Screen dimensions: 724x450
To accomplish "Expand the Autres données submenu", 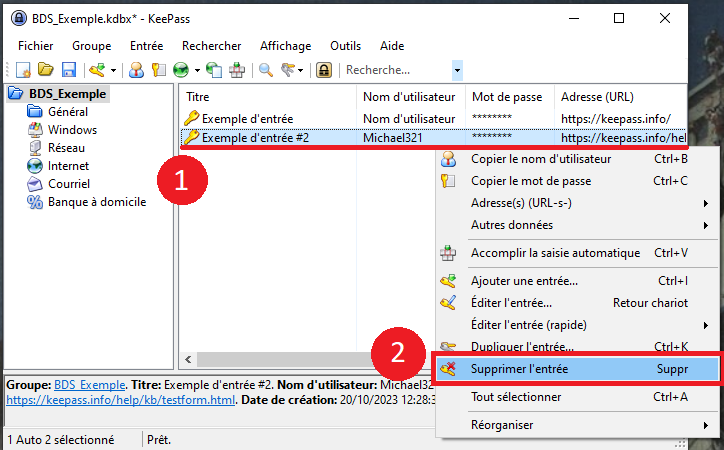I will [x=577, y=225].
